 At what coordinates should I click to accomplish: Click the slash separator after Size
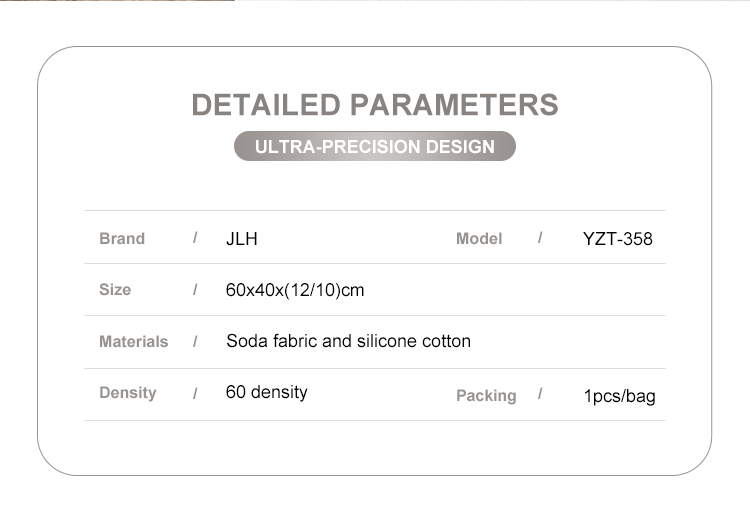point(196,290)
